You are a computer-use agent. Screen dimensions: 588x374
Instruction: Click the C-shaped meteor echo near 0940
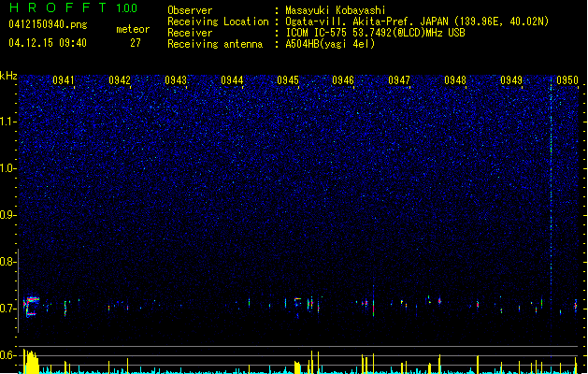point(31,307)
